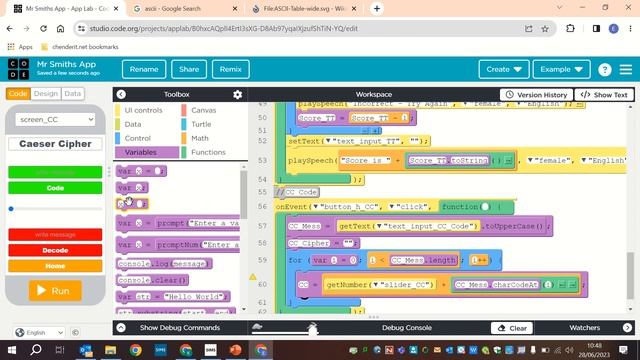The height and width of the screenshot is (360, 640).
Task: Click the copyright icon beside language
Action: coord(76,332)
